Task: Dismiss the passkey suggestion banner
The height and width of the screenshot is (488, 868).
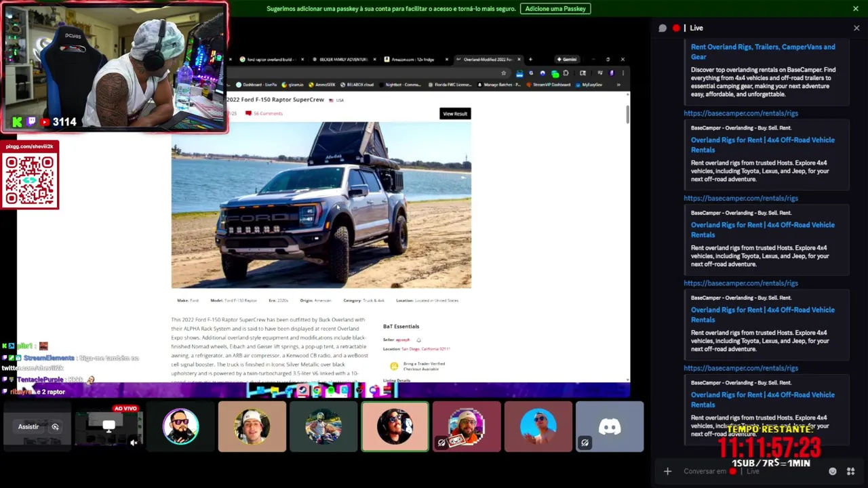Action: (856, 9)
